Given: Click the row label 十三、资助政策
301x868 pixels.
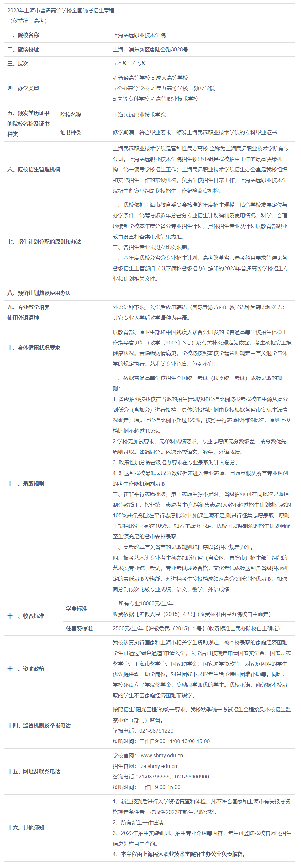Looking at the screenshot, I should coord(26,669).
